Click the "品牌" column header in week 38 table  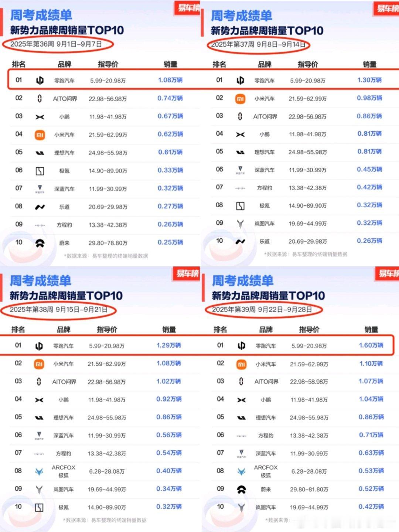coord(64,330)
